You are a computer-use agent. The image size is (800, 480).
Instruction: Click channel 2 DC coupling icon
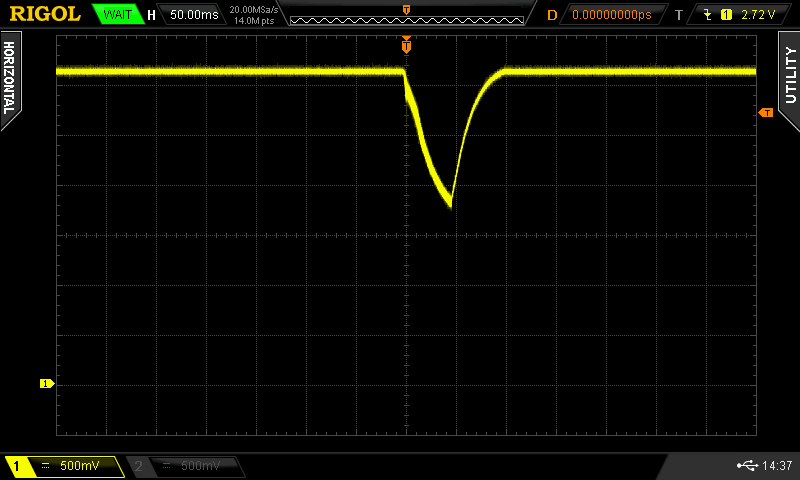166,465
